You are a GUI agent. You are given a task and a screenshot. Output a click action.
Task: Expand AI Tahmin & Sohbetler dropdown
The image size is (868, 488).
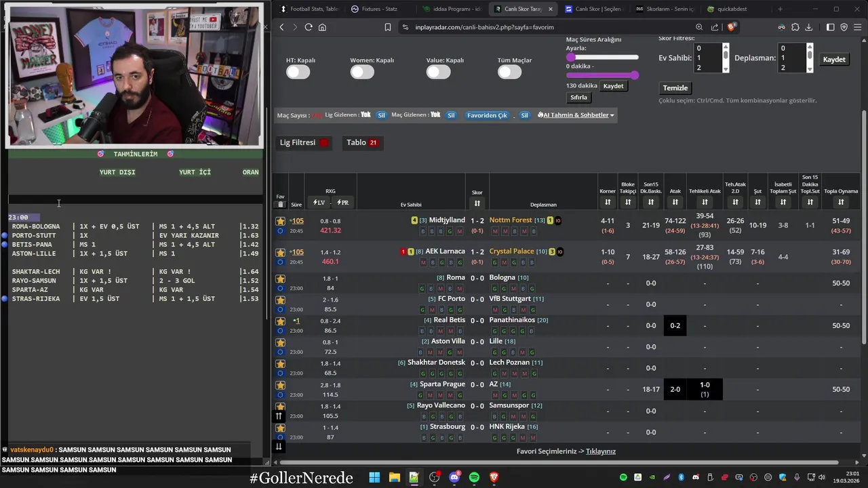[576, 115]
